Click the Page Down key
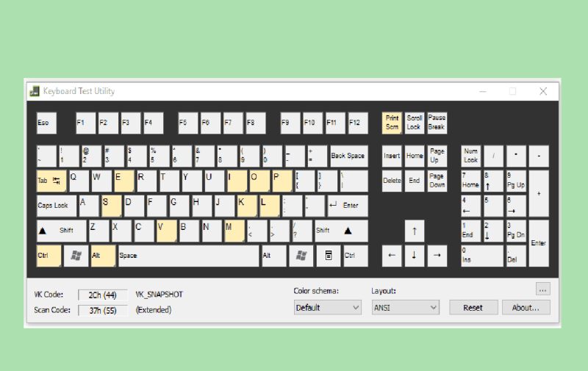 (437, 181)
